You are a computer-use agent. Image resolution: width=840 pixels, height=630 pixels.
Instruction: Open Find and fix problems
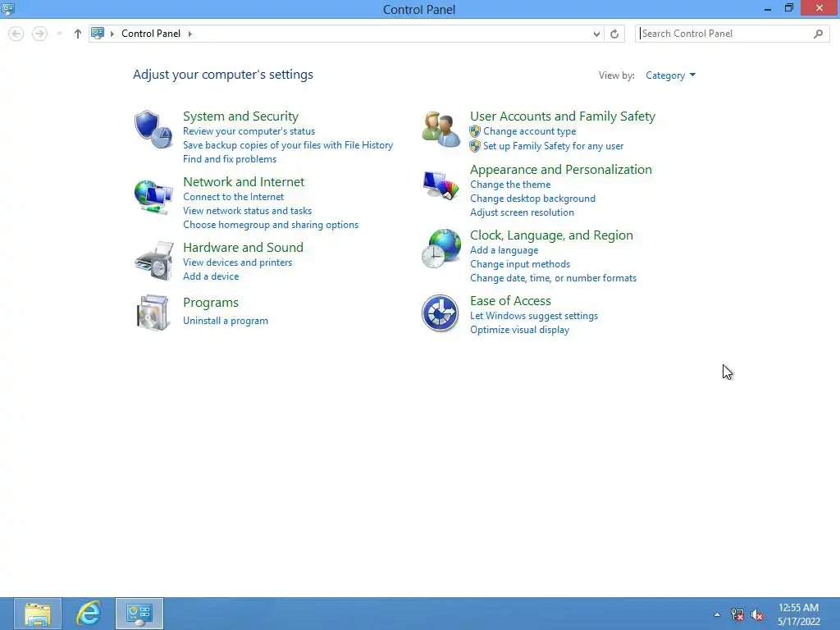[230, 159]
